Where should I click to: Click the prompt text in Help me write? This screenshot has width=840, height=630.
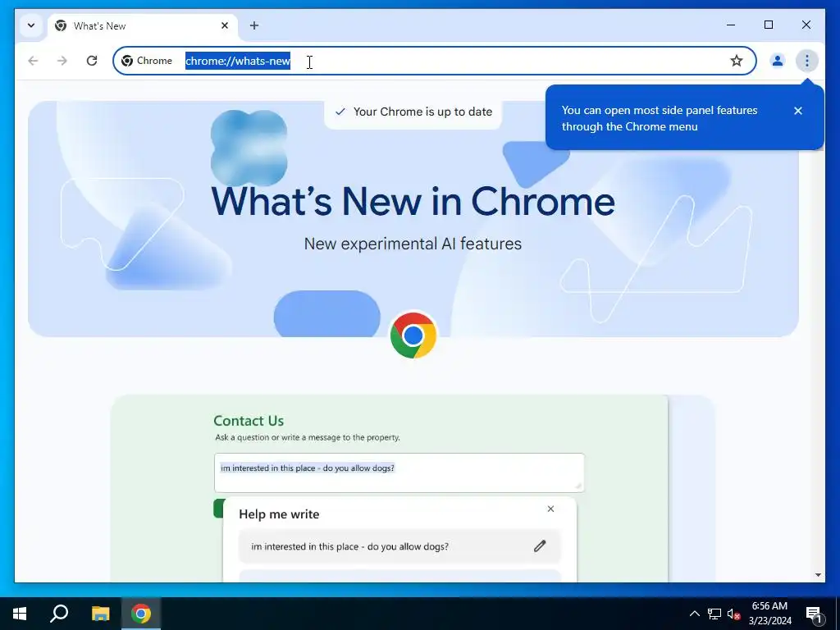click(349, 546)
